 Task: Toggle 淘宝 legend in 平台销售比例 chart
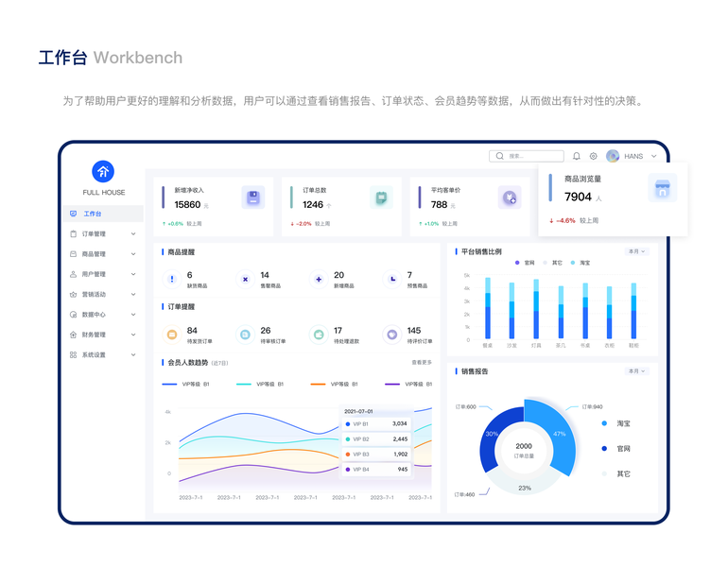pos(581,263)
